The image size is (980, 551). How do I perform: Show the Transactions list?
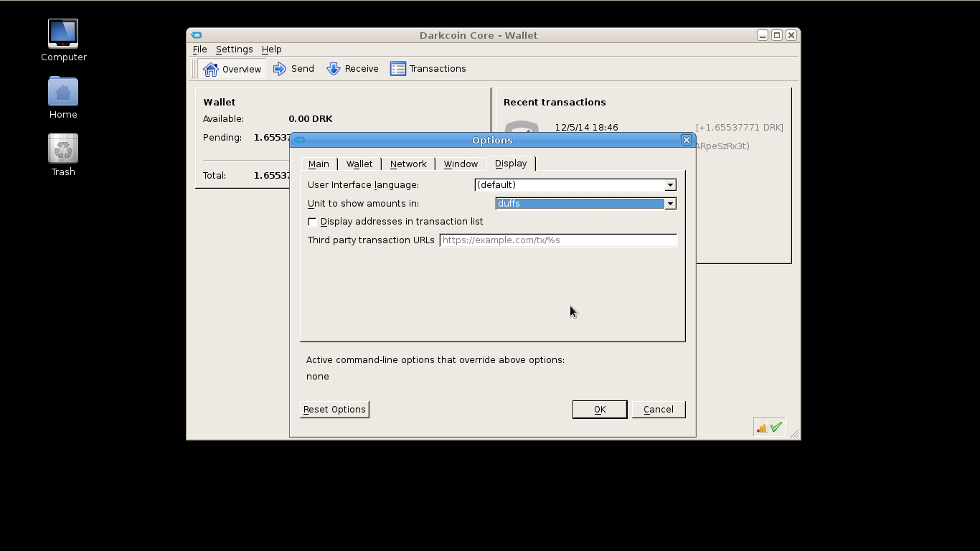coord(428,69)
